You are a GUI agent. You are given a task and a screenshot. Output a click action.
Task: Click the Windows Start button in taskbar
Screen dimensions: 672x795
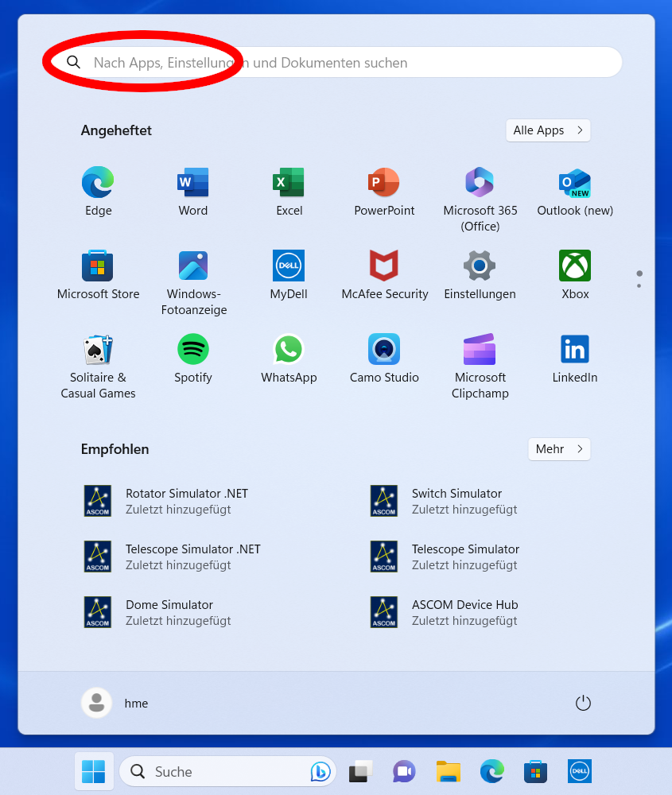[94, 772]
